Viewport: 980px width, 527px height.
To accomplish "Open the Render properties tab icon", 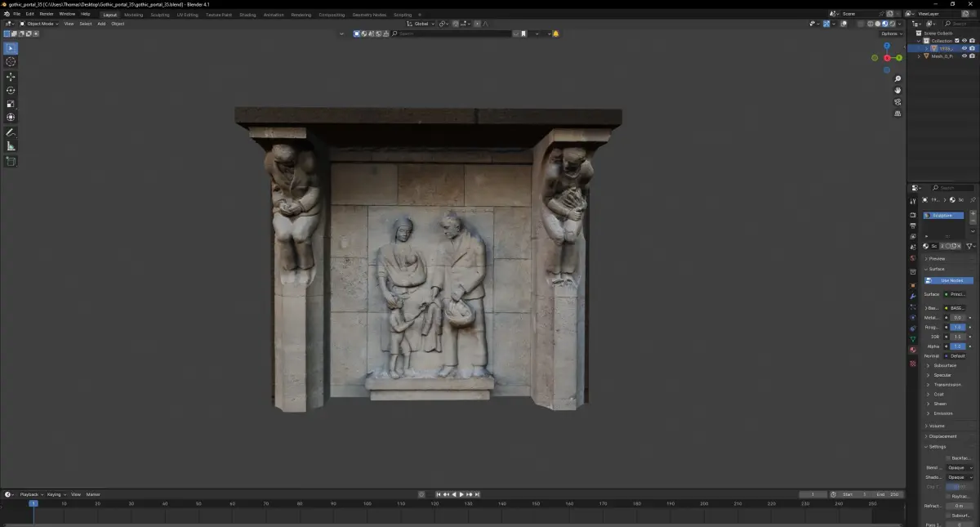I will click(913, 215).
